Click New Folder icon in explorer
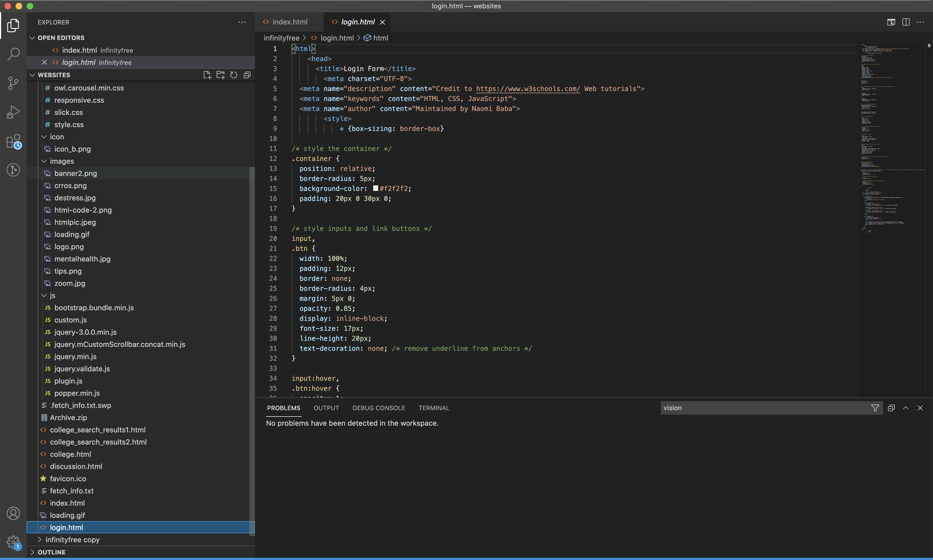Screen dimensions: 933x560 (x=220, y=75)
